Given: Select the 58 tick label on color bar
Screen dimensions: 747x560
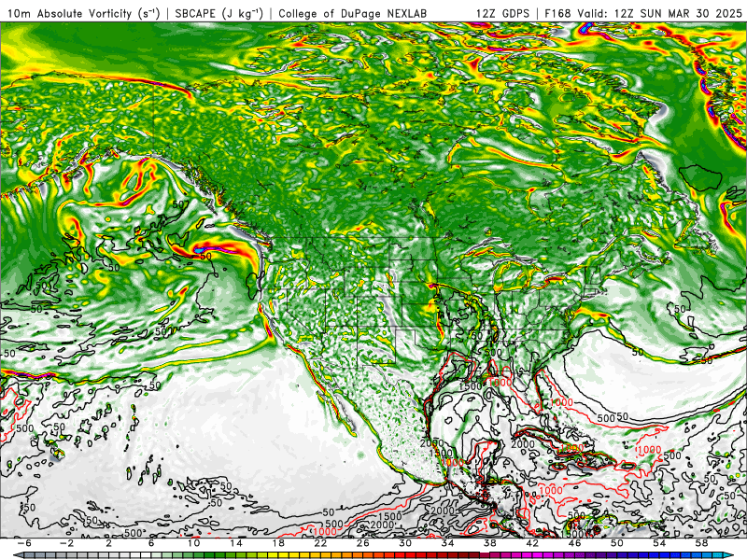Looking at the screenshot, I should tap(702, 543).
